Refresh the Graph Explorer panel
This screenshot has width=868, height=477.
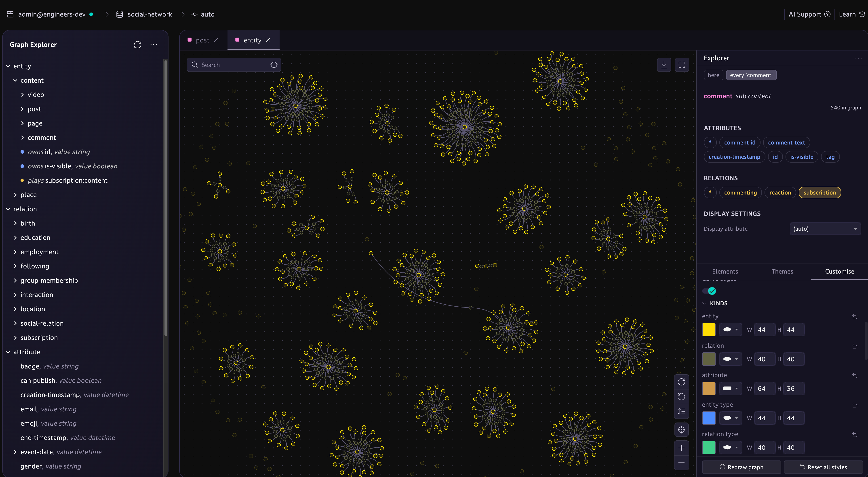(x=137, y=45)
